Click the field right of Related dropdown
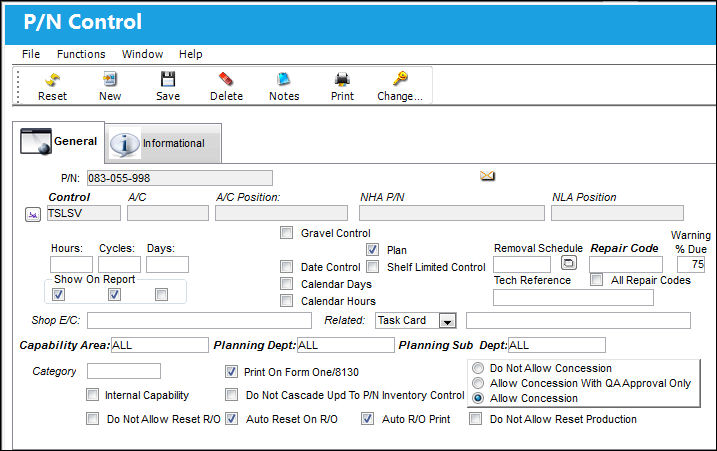 pos(578,321)
